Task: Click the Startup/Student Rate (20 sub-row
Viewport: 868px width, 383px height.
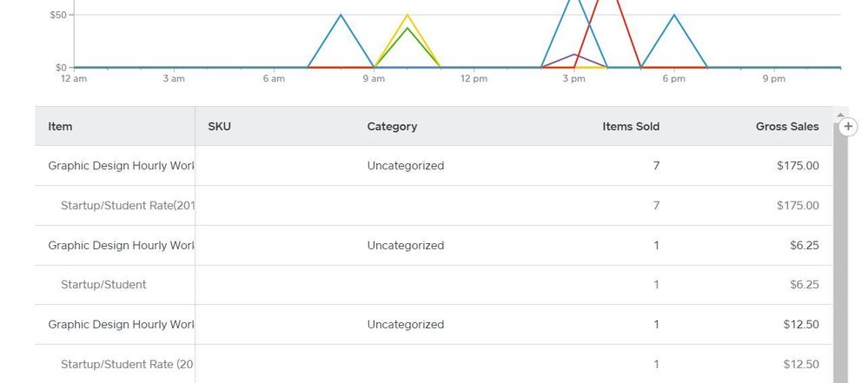Action: point(127,365)
